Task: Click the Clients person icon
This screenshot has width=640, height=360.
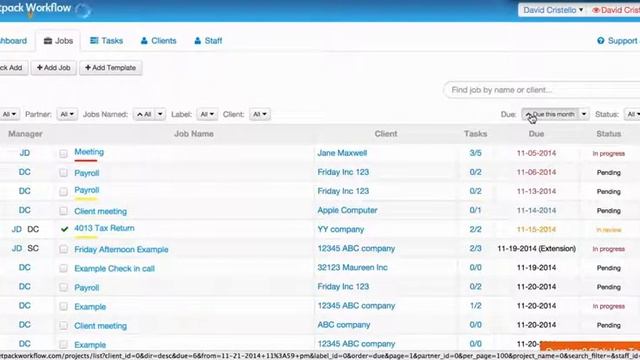Action: click(144, 41)
